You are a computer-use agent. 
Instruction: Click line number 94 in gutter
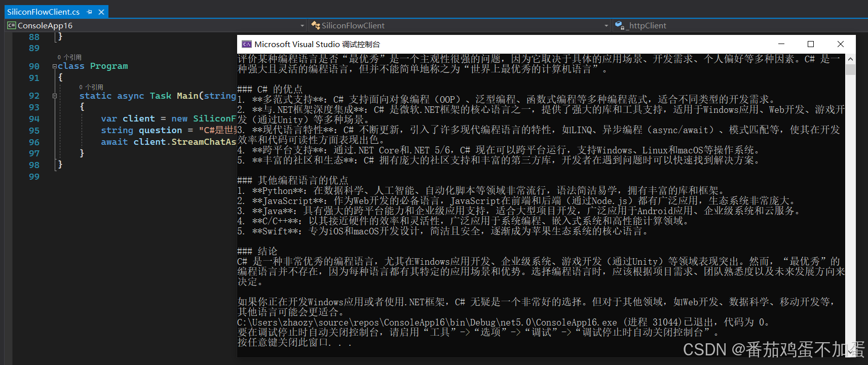(x=34, y=119)
